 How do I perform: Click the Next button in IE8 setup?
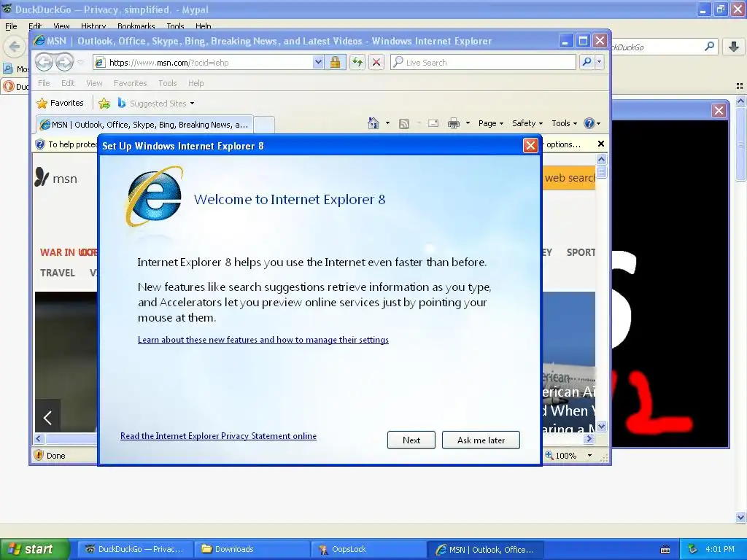(411, 440)
